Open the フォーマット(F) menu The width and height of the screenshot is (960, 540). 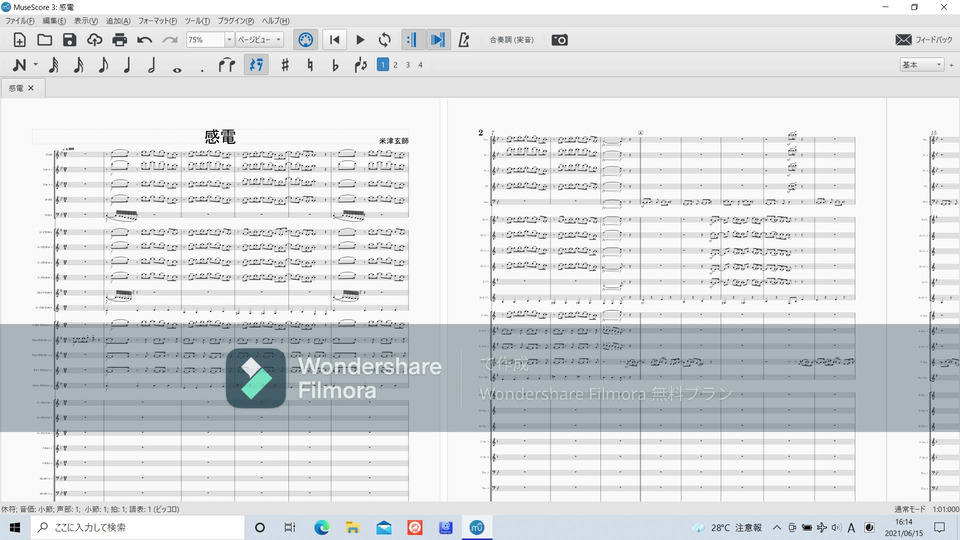point(157,21)
